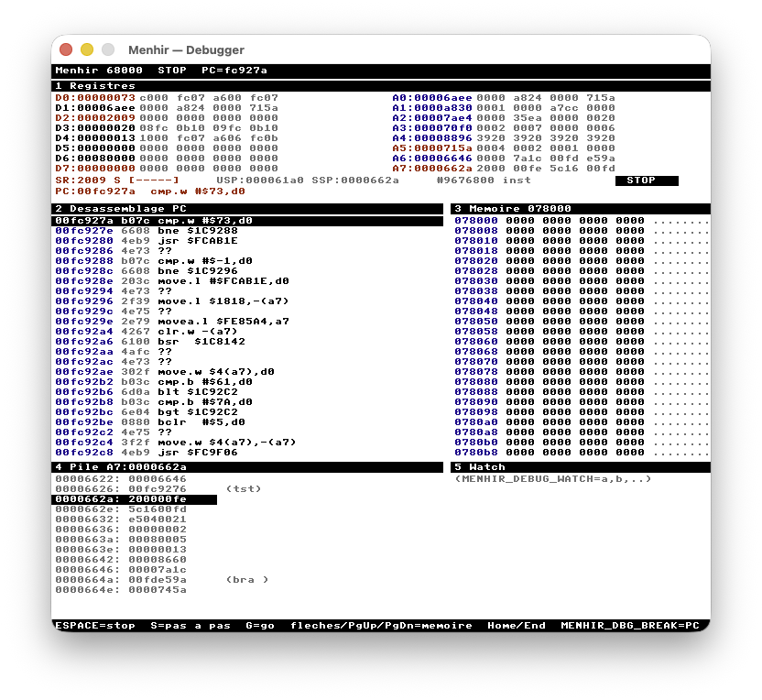Select disassembly line 00fc928e move.l #$FCAB1E,d0
The height and width of the screenshot is (700, 762).
[x=172, y=281]
